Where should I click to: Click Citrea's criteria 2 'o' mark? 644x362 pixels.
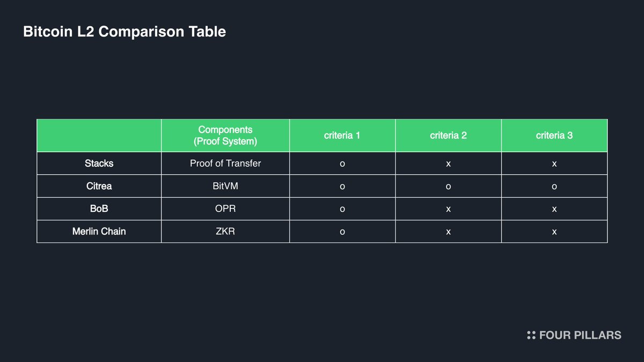[x=448, y=187]
